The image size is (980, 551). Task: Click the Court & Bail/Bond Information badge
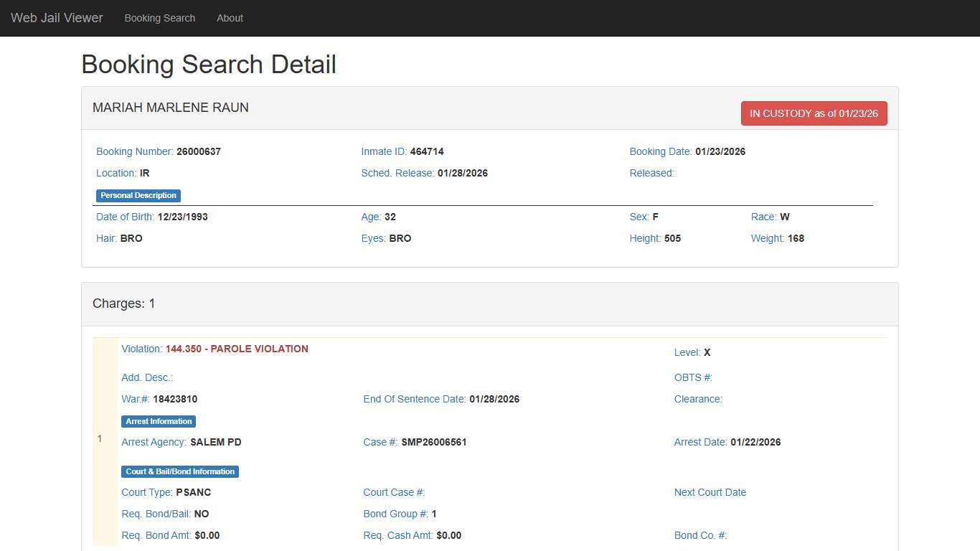(x=180, y=471)
